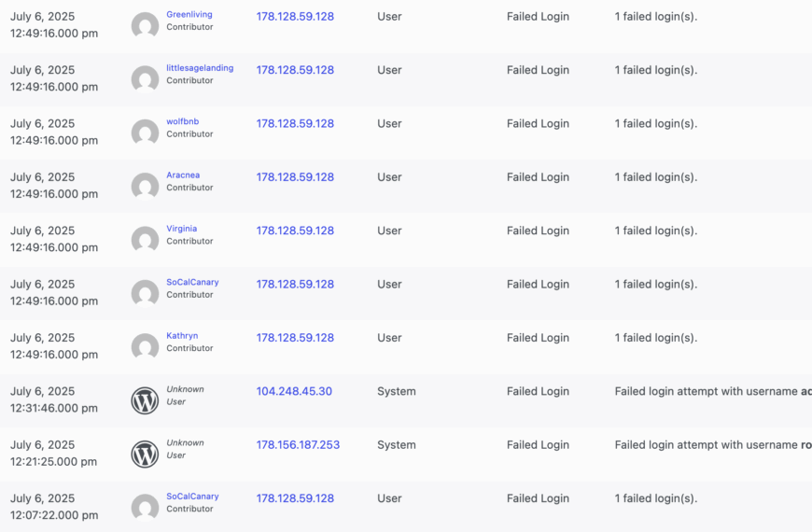Select User object in wolfbnb row
This screenshot has width=812, height=532.
tap(389, 124)
